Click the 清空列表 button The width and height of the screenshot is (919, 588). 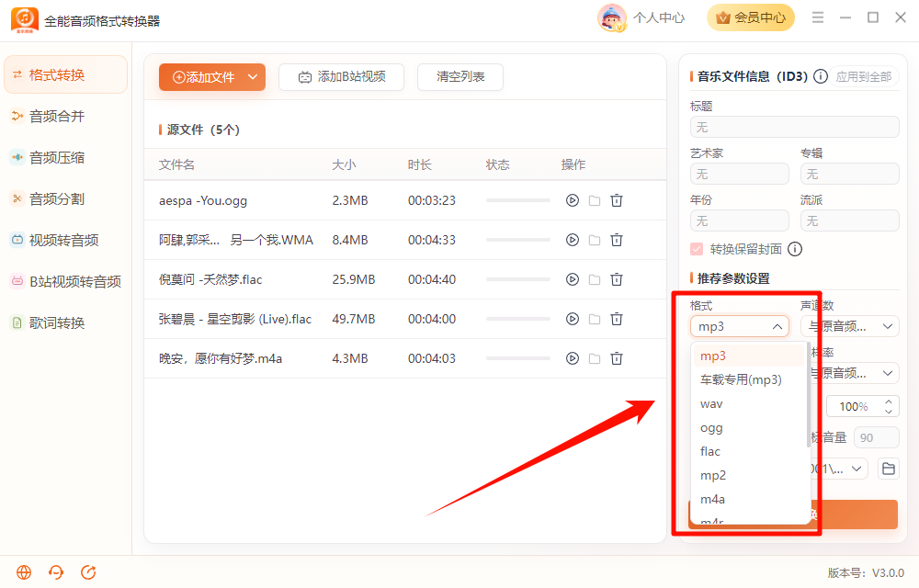(x=460, y=77)
